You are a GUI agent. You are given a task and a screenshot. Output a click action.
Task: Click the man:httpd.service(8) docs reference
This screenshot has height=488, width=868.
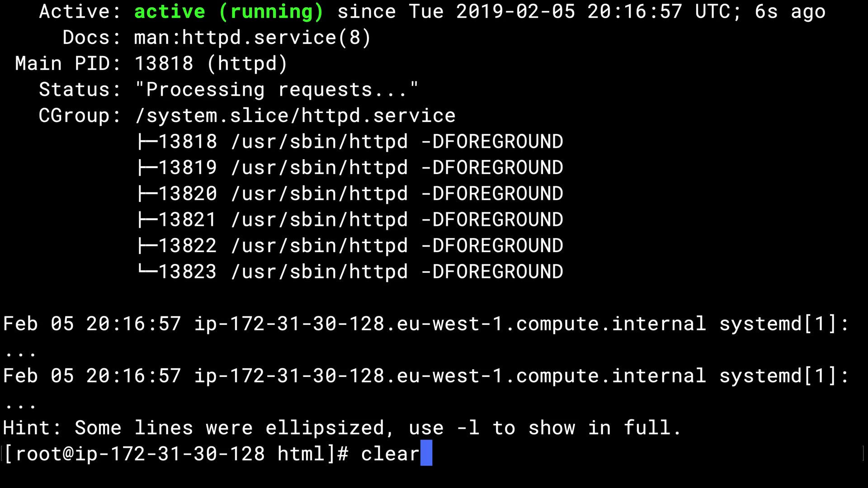252,38
